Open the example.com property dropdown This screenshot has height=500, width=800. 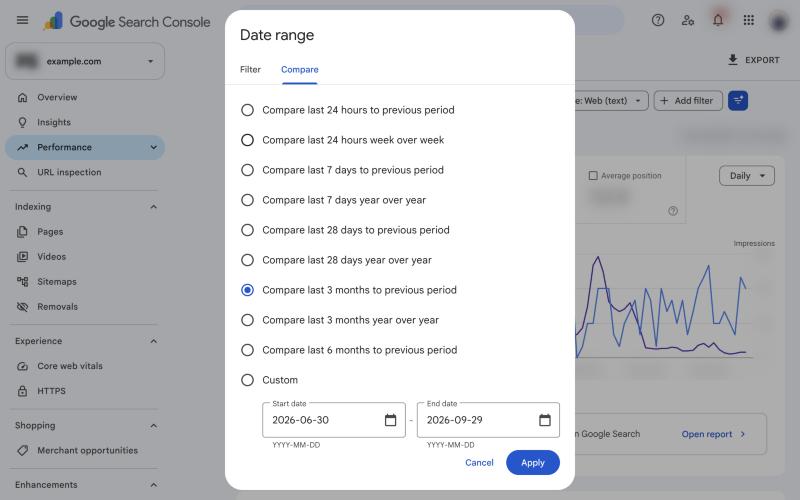[x=85, y=61]
